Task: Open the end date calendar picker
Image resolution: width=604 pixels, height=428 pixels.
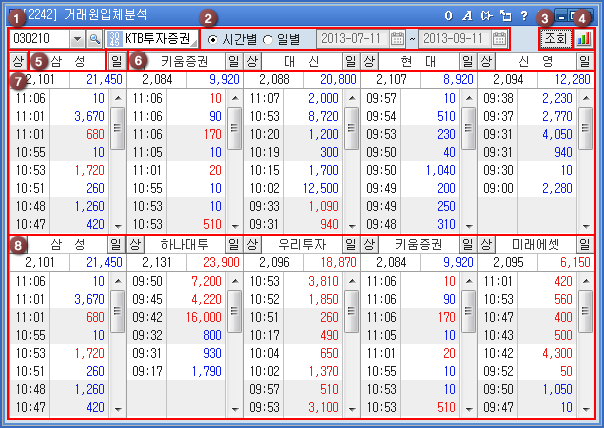Action: point(499,39)
